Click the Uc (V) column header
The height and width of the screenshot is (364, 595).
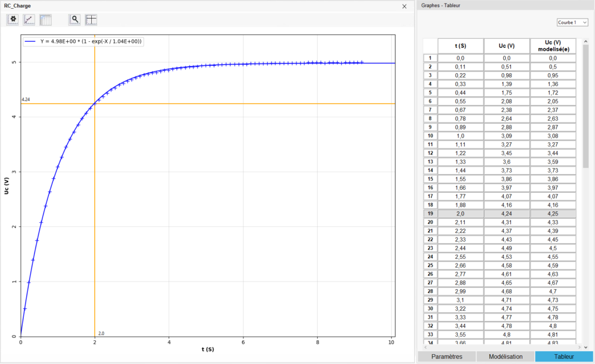506,46
